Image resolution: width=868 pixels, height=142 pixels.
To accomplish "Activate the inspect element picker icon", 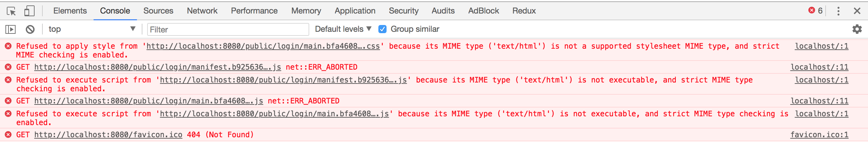I will coord(11,11).
